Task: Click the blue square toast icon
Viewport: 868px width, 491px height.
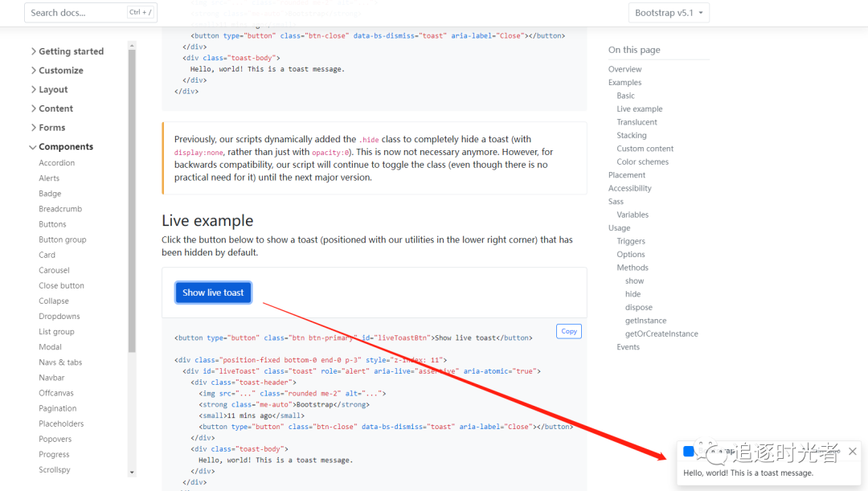Action: point(688,452)
